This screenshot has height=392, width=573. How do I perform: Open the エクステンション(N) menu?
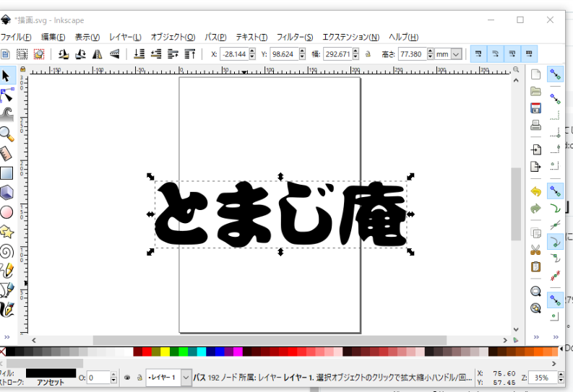click(x=351, y=37)
